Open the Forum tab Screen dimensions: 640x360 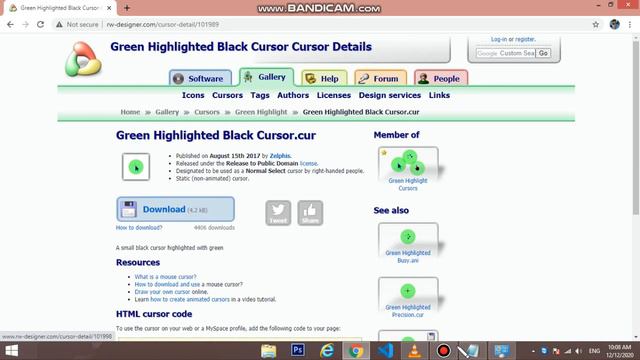380,78
